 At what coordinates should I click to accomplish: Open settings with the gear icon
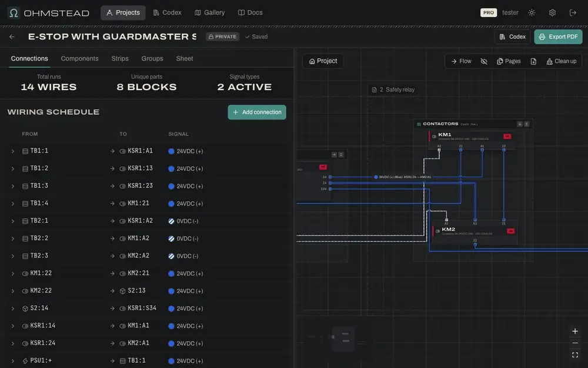(552, 13)
